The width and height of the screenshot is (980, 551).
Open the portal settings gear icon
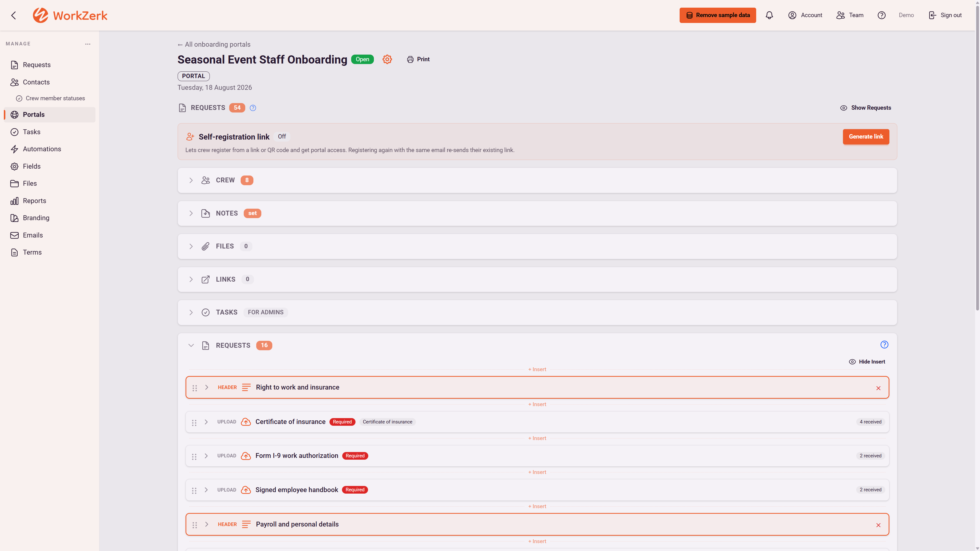(387, 59)
